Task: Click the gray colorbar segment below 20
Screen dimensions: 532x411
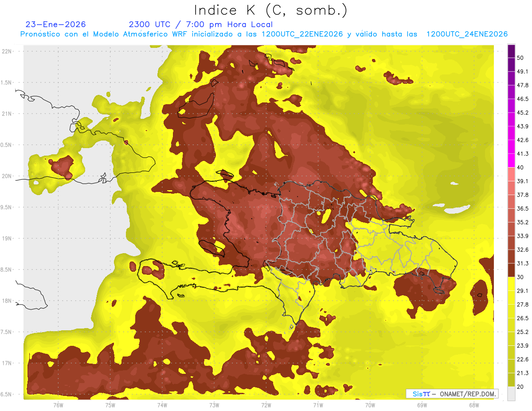Action: point(511,394)
